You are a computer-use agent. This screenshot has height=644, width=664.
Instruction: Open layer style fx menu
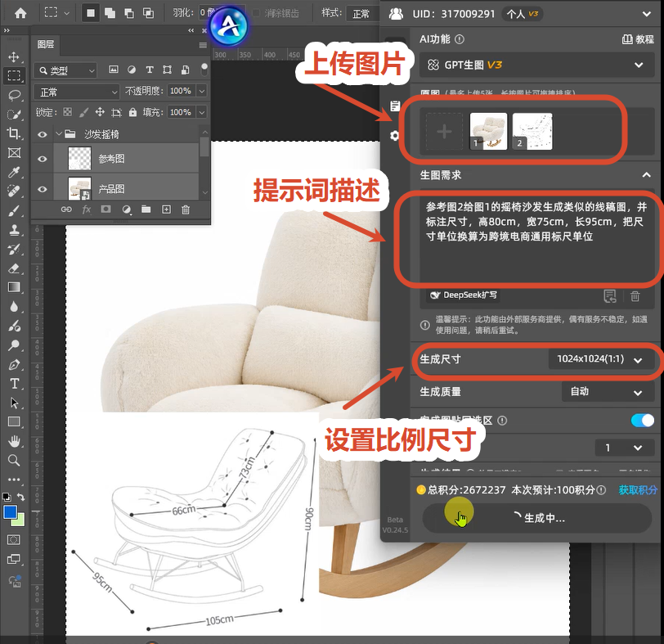click(x=87, y=209)
